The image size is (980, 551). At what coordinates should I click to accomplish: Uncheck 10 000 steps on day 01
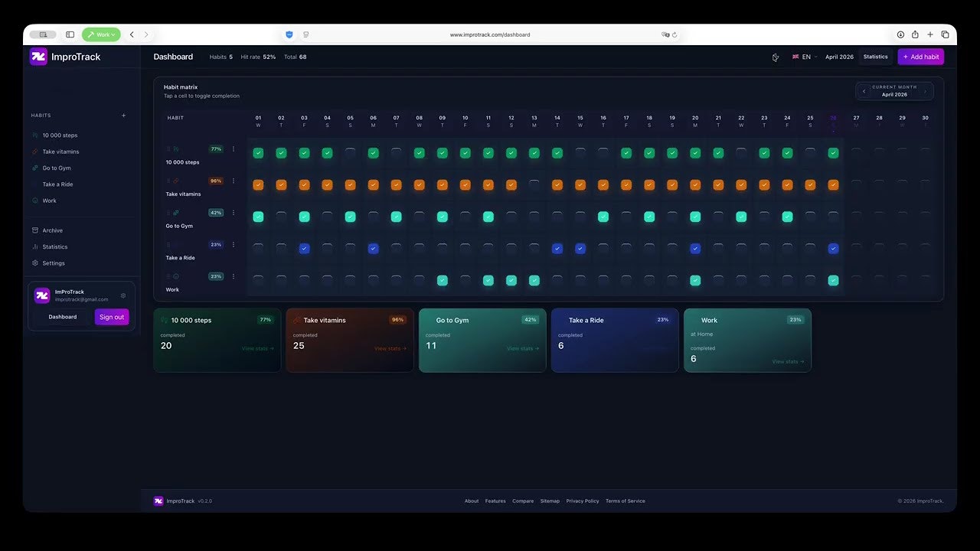pyautogui.click(x=258, y=153)
